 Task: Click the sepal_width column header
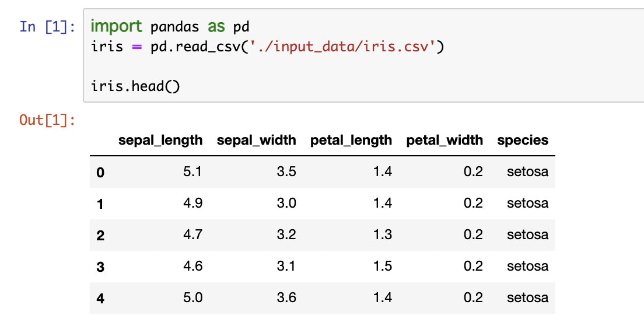[x=256, y=140]
